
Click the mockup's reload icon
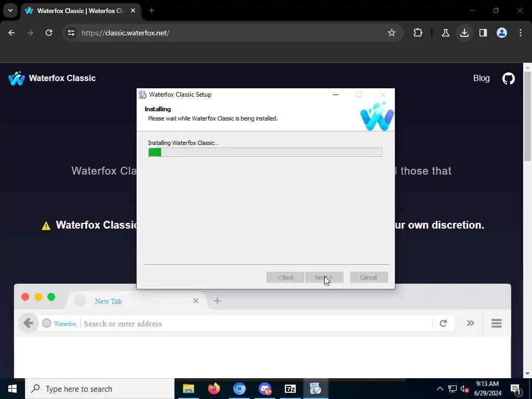point(443,323)
